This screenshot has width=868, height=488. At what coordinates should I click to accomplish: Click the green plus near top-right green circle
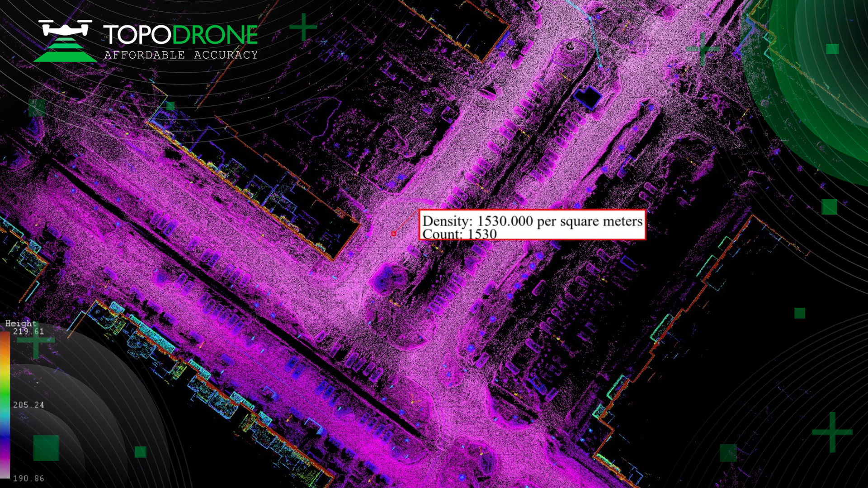[x=703, y=48]
